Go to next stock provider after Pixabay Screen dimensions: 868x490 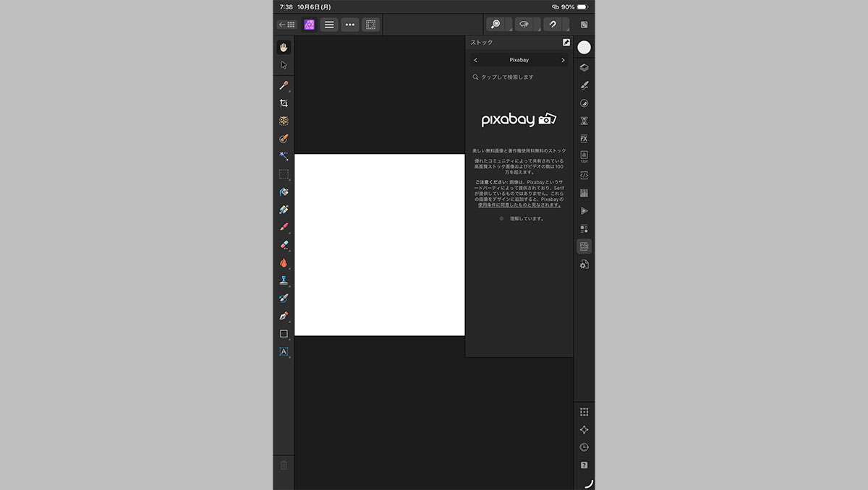click(x=563, y=60)
